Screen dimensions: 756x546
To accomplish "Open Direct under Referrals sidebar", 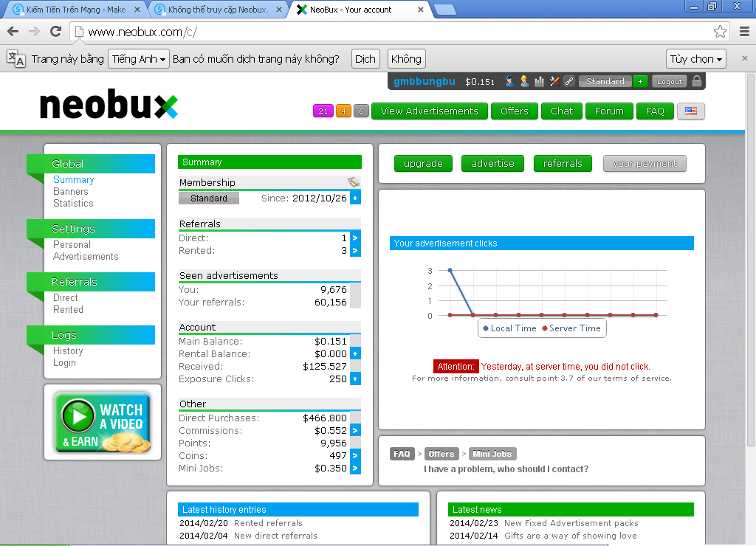I will 66,297.
